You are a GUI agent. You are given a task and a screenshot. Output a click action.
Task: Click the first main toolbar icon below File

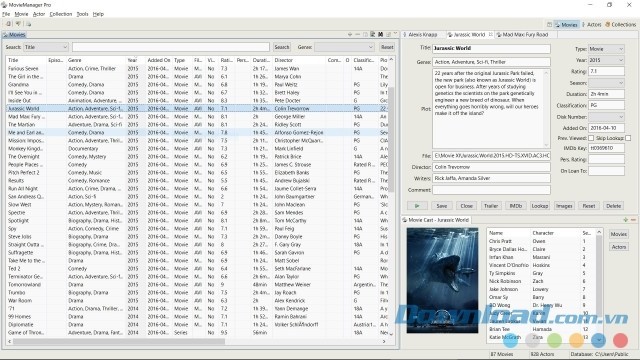(8, 24)
